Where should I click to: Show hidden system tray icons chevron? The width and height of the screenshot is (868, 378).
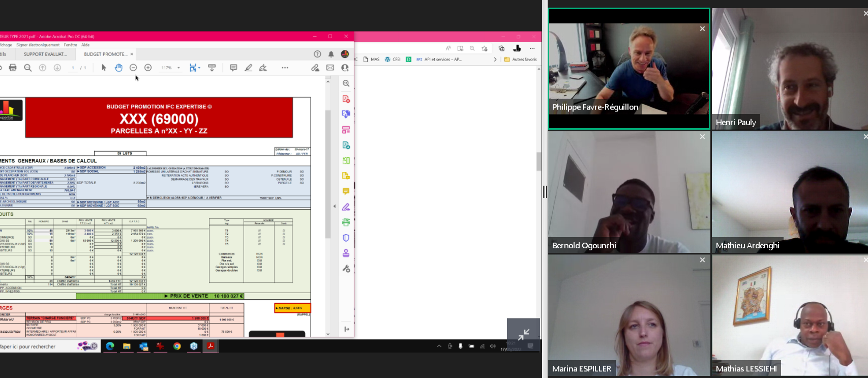pos(439,346)
